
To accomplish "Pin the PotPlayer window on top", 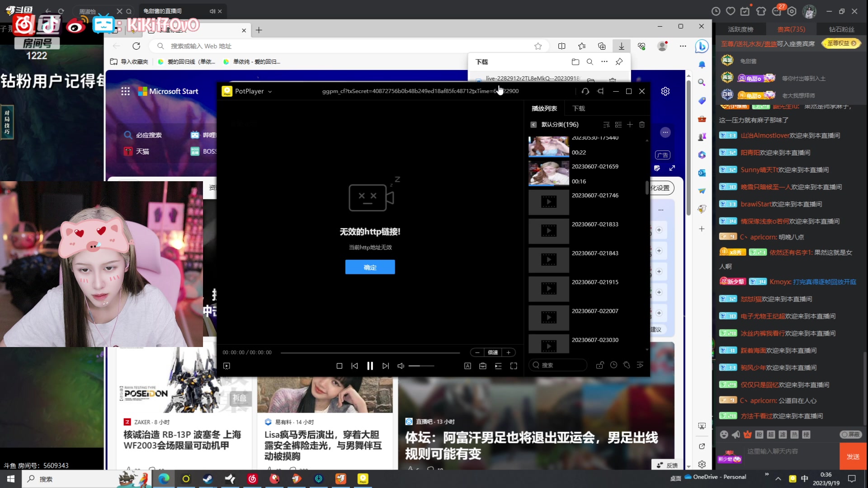I will (600, 91).
